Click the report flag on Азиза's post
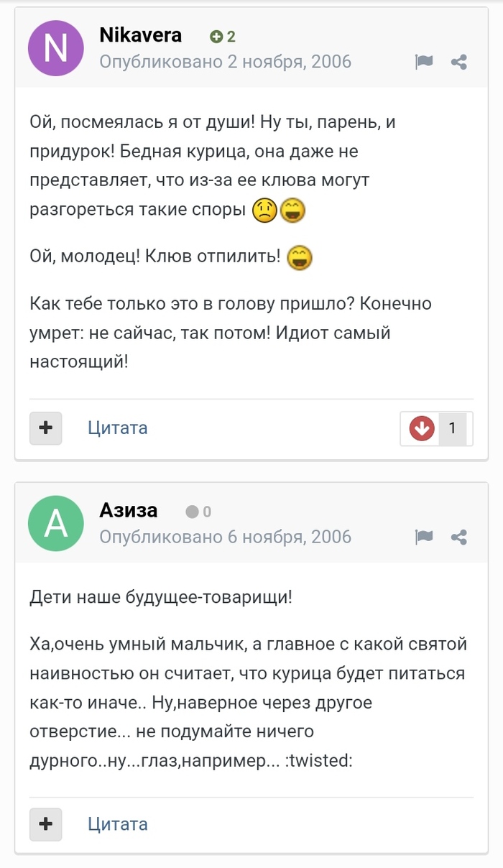503x868 pixels. point(424,537)
